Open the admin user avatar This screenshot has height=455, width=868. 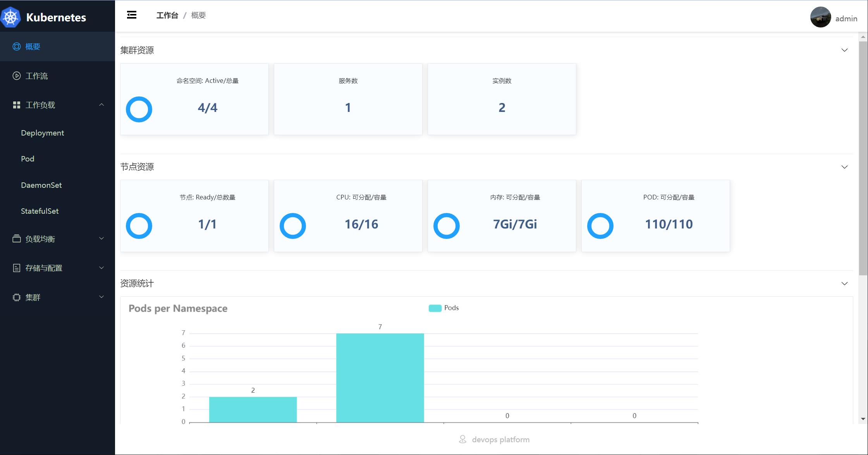click(820, 17)
